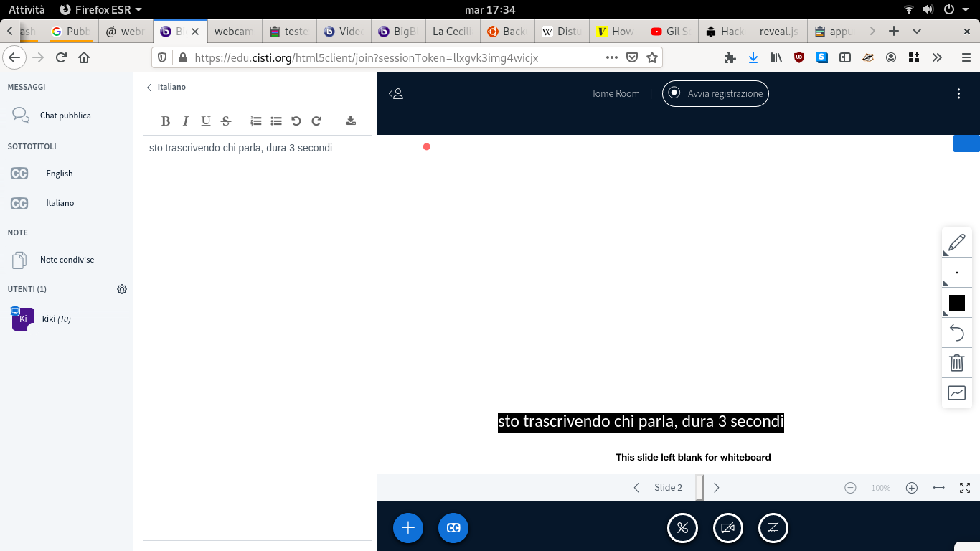Toggle closed captions CC button
Screen dimensions: 980x551
(453, 528)
